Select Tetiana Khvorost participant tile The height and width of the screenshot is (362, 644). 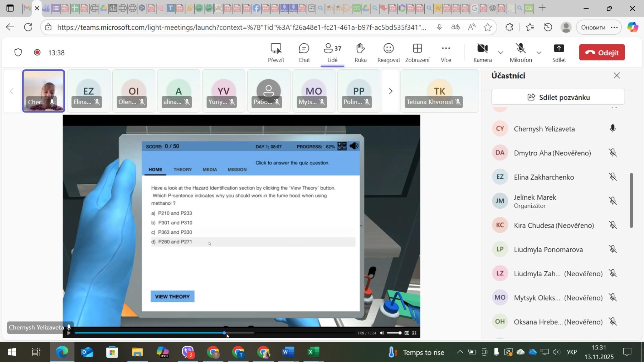(x=439, y=91)
